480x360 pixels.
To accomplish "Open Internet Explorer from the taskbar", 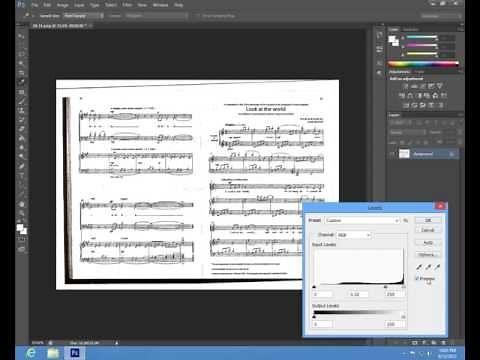I will point(31,353).
